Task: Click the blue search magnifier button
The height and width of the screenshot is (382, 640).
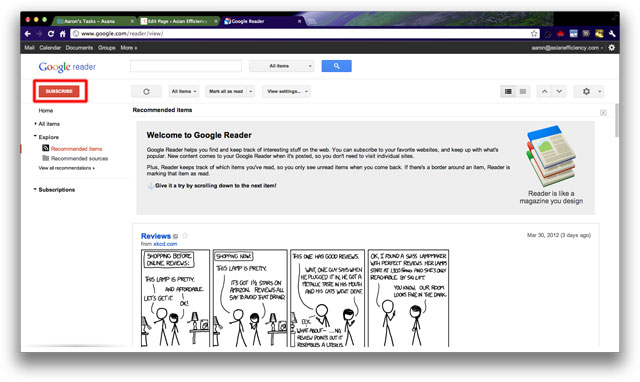Action: (x=336, y=66)
